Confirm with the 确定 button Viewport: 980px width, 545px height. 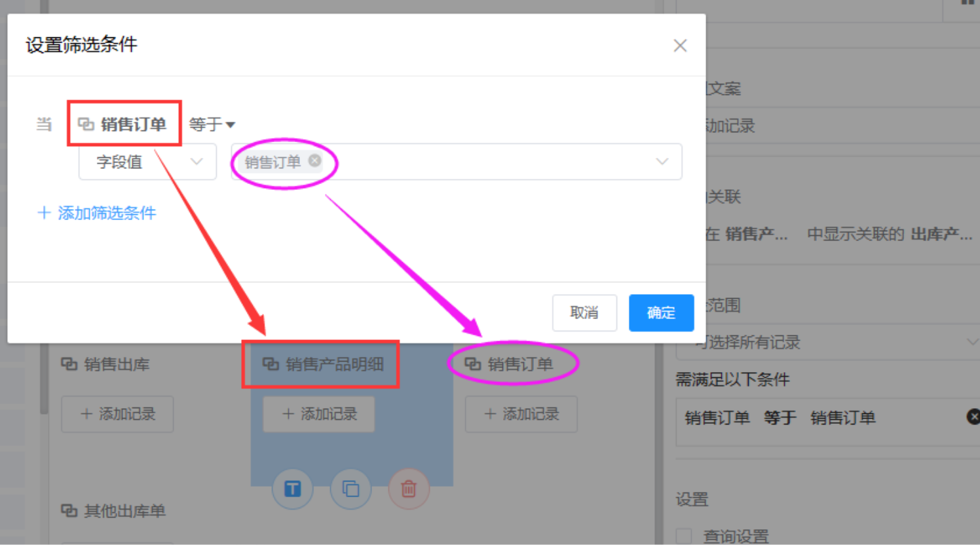(661, 312)
